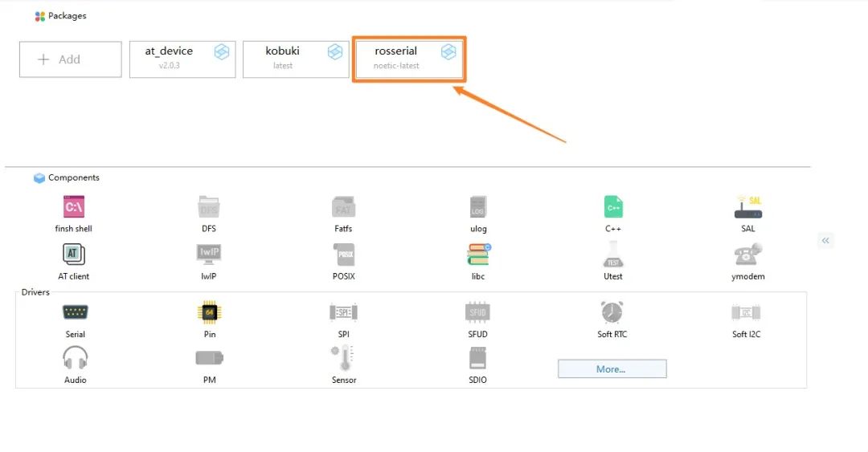Enable the Sensor thermometer driver icon
The width and height of the screenshot is (868, 452).
343,358
